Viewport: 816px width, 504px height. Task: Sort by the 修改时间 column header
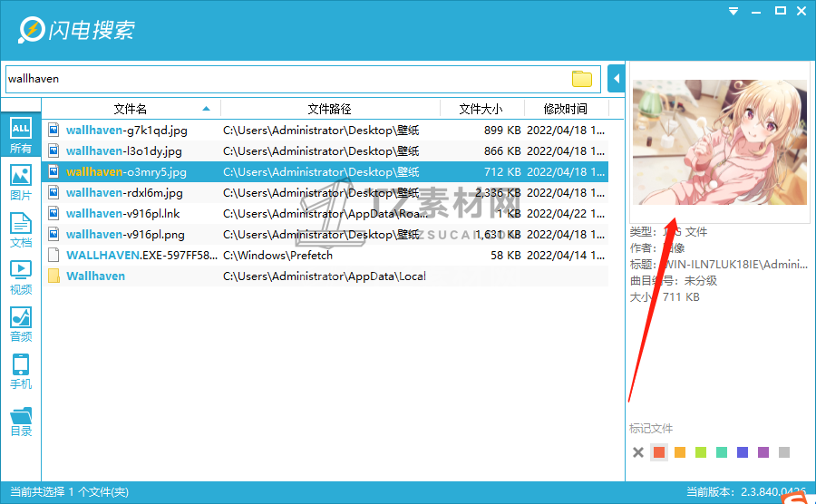click(x=565, y=109)
